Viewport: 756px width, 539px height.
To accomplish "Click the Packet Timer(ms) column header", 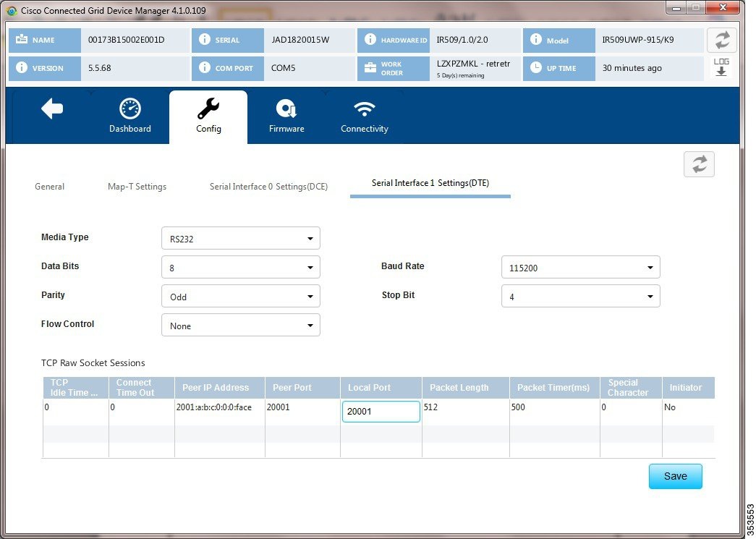I will point(555,388).
